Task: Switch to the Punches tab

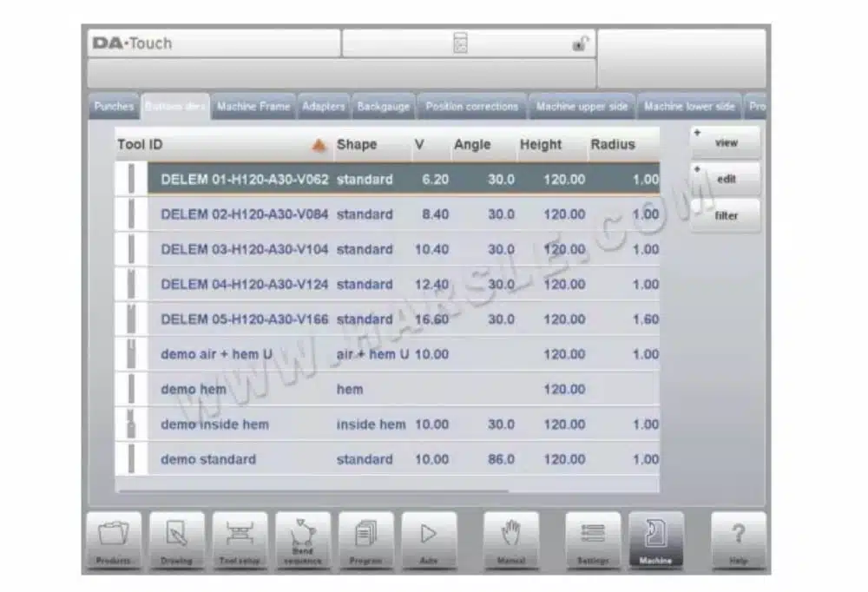Action: coord(114,106)
